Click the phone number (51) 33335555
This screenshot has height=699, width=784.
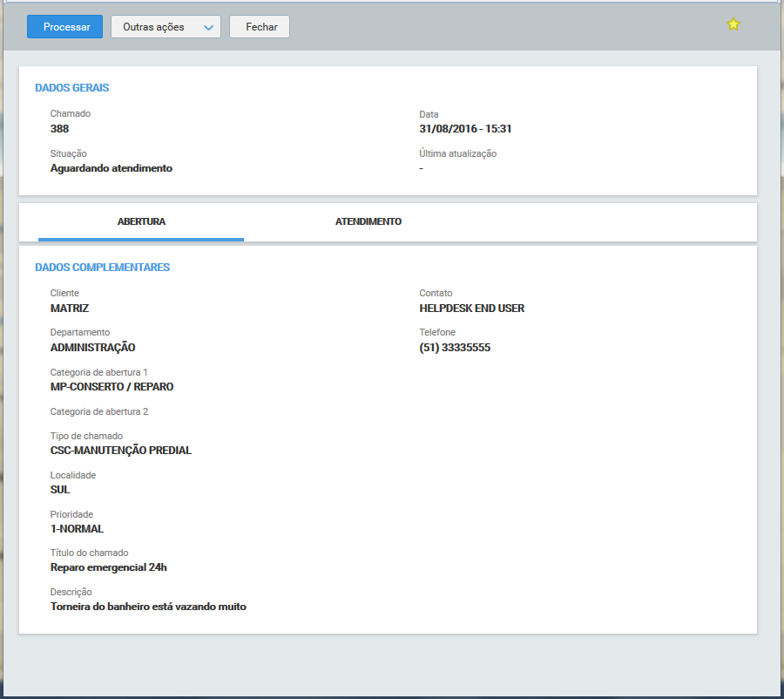(x=455, y=348)
